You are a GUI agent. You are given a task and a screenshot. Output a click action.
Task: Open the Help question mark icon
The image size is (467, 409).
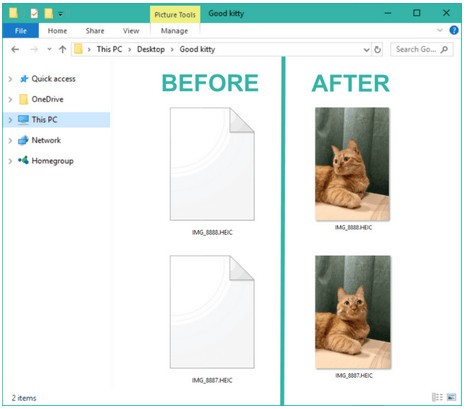pos(454,30)
